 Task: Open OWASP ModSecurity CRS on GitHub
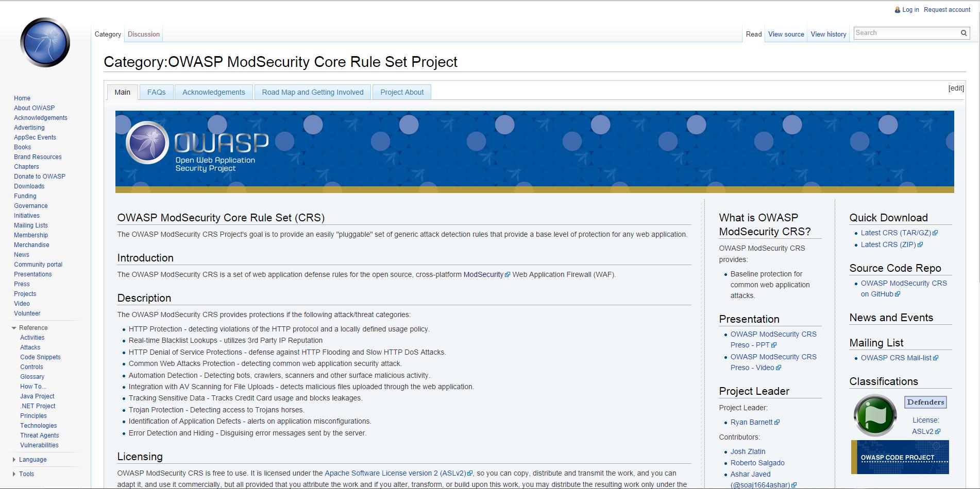click(904, 288)
